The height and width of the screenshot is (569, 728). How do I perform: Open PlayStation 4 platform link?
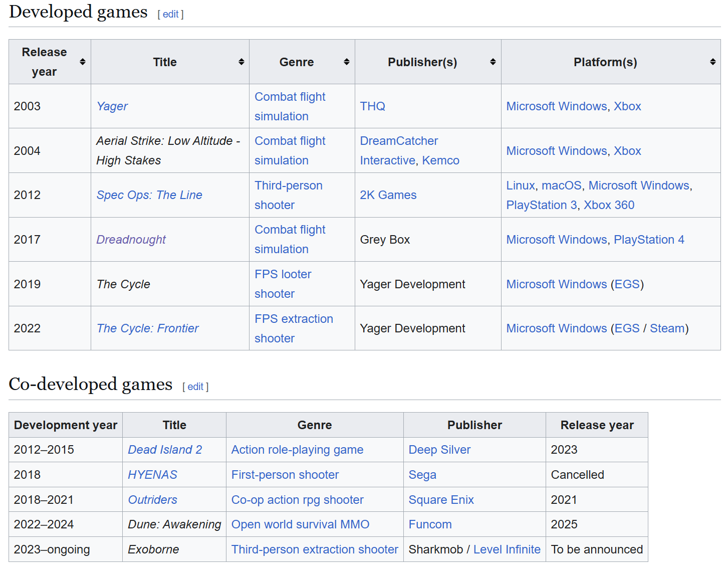coord(649,240)
